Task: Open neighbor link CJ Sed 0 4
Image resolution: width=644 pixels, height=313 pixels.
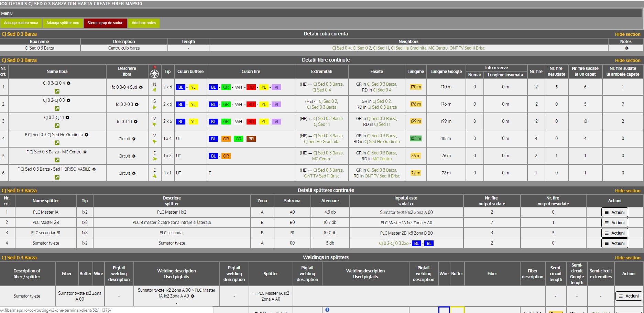Action: coord(341,48)
